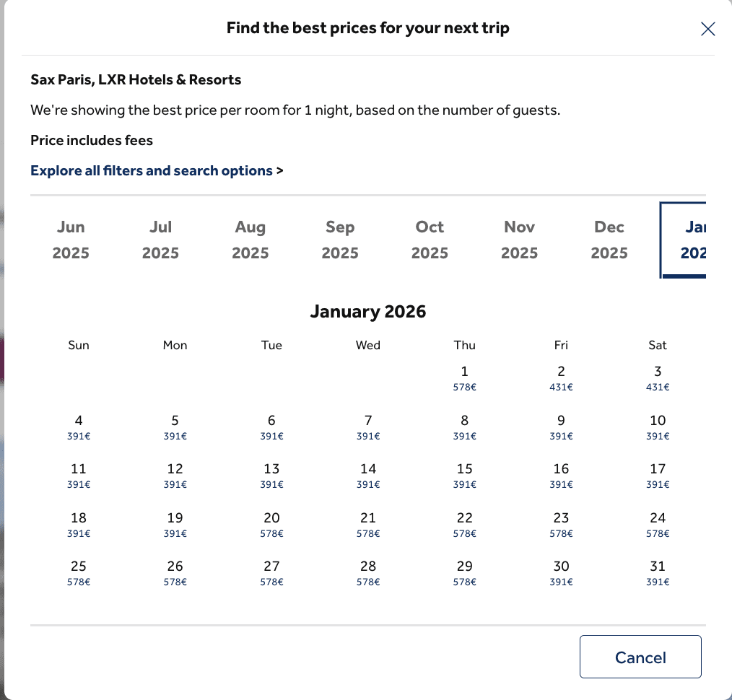Click the Cancel button
Image resolution: width=732 pixels, height=700 pixels.
(x=640, y=657)
